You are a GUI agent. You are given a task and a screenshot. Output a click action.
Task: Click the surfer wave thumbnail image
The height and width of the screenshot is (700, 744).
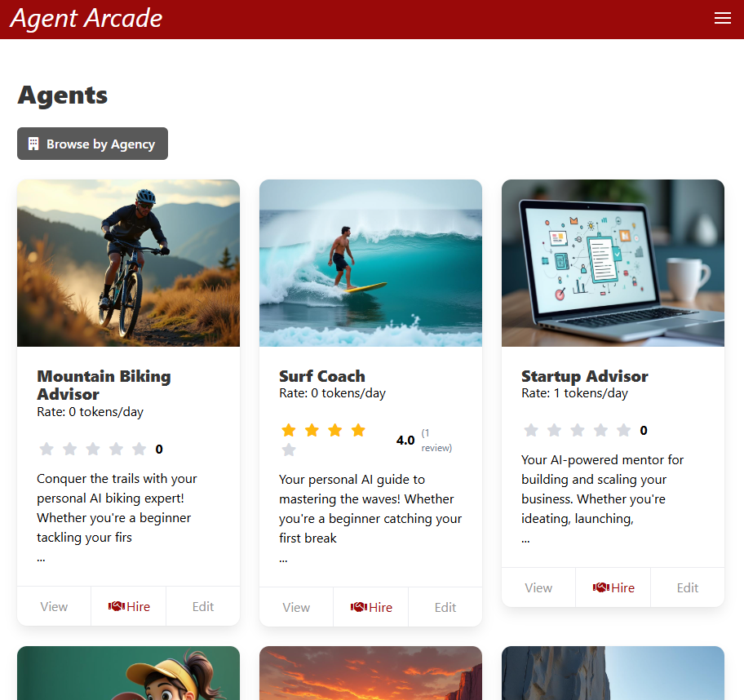(370, 263)
